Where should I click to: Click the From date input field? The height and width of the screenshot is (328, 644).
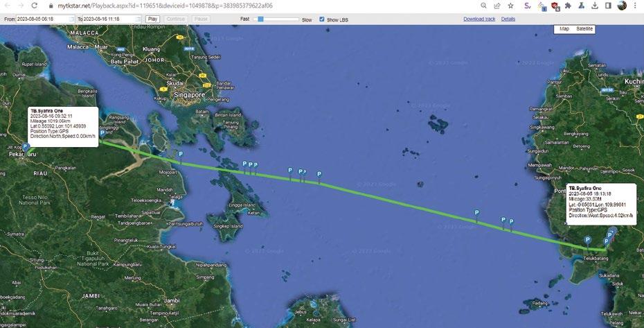pyautogui.click(x=43, y=19)
